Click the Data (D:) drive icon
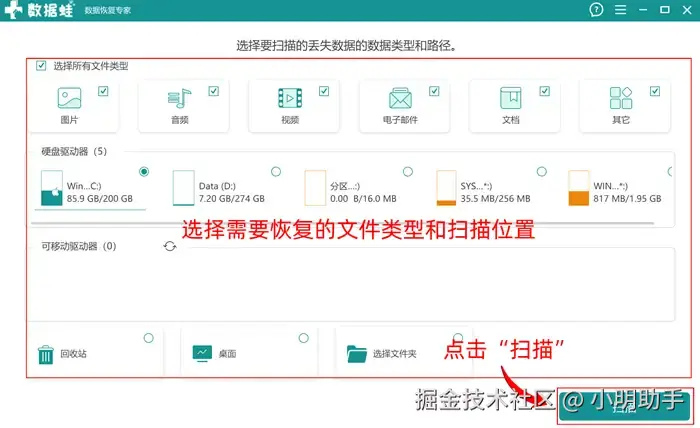The image size is (700, 428). pyautogui.click(x=183, y=188)
